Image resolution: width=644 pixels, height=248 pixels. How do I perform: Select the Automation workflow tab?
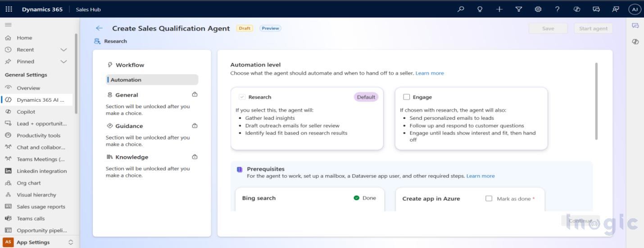click(152, 80)
